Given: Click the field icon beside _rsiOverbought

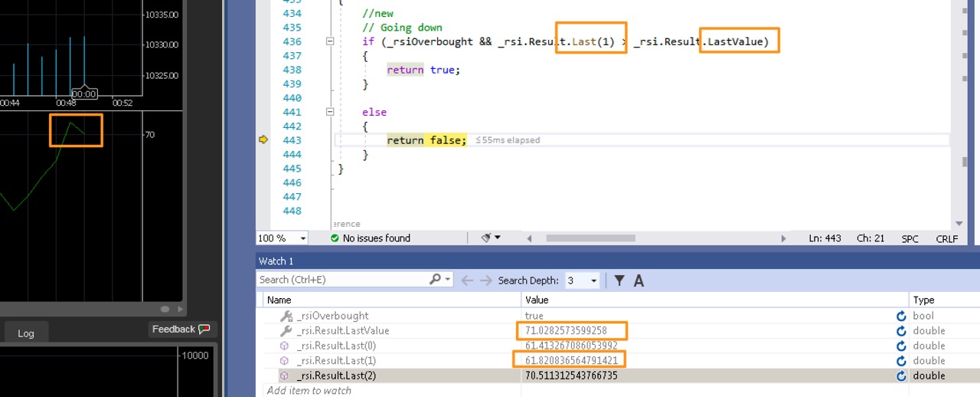Looking at the screenshot, I should tap(286, 316).
